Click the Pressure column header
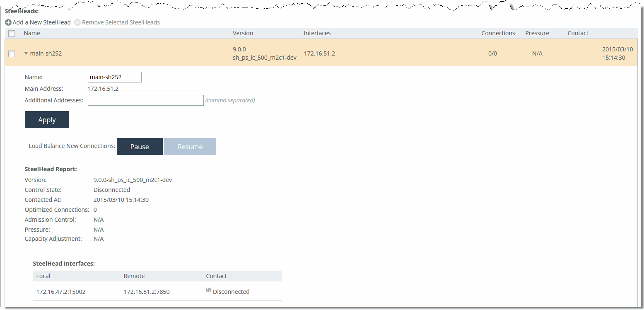 (537, 33)
